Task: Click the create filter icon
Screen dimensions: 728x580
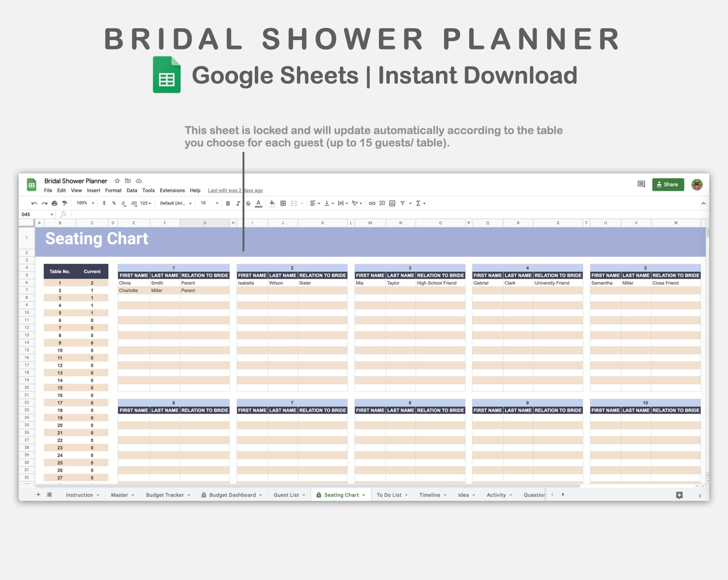Action: [x=403, y=203]
